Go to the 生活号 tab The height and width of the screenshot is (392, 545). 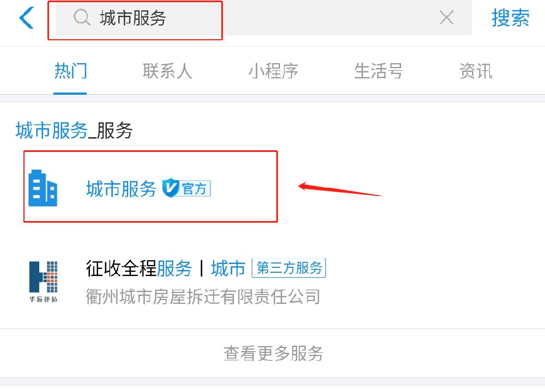[379, 71]
